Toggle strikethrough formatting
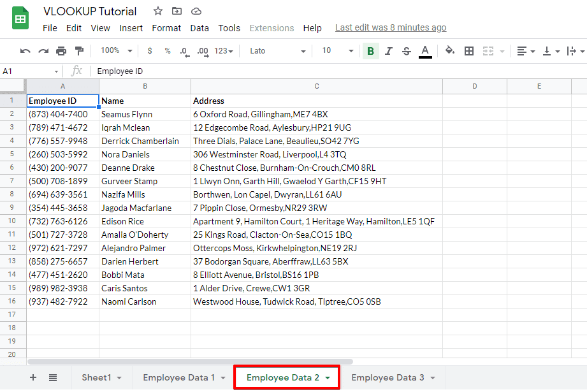 (x=406, y=50)
